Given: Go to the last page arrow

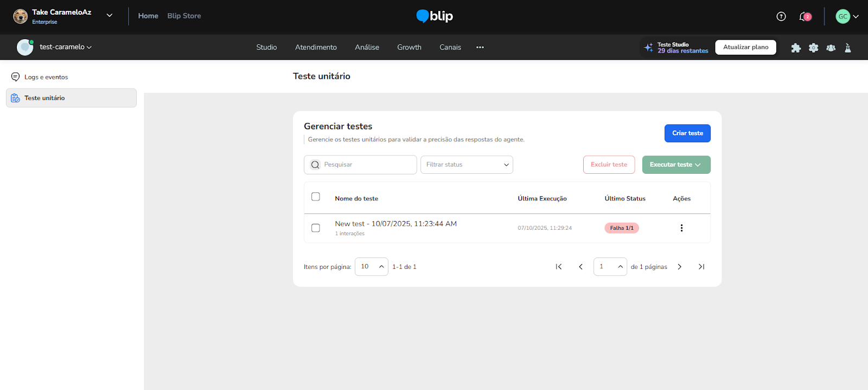Looking at the screenshot, I should pyautogui.click(x=701, y=267).
